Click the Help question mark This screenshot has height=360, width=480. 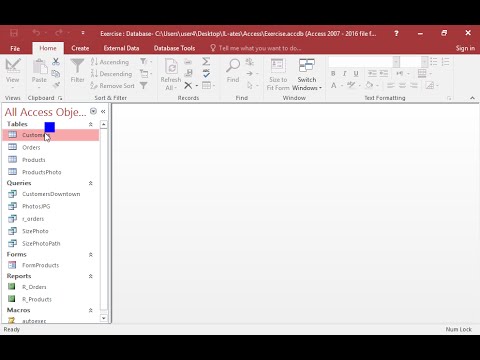click(396, 33)
